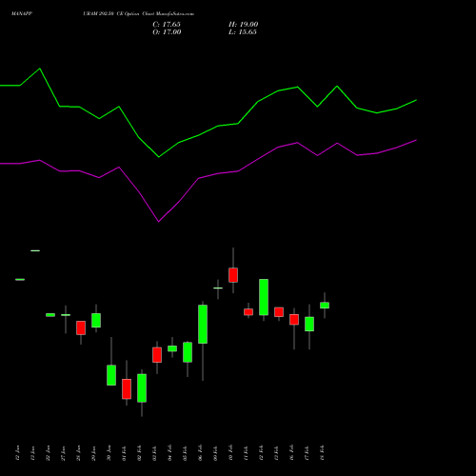Select the 28 Jan date label
Viewport: 476px width, 476px height.
(x=78, y=453)
